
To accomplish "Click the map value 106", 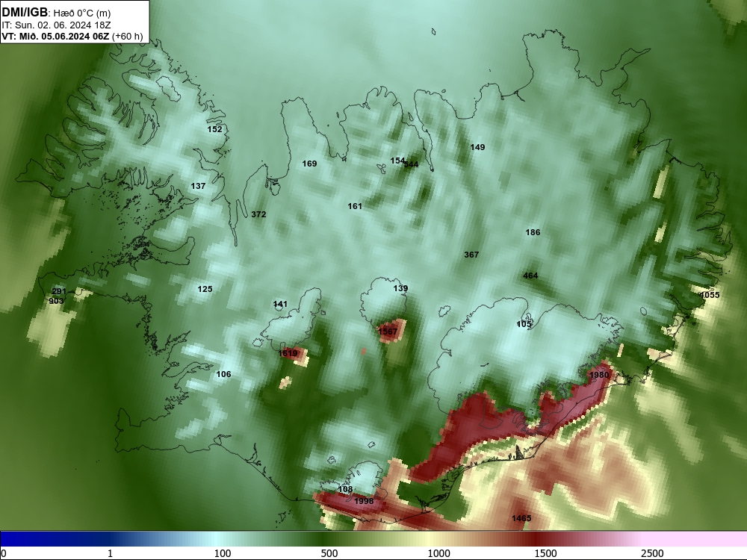I will pos(223,374).
